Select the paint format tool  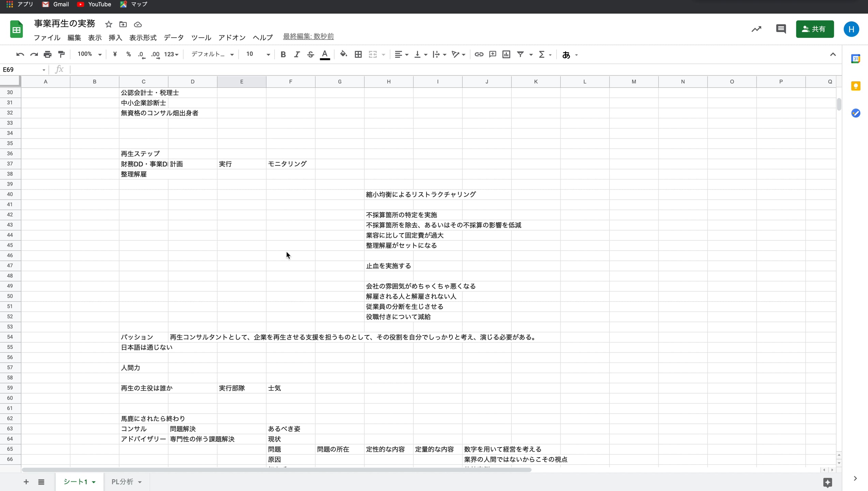pyautogui.click(x=61, y=54)
